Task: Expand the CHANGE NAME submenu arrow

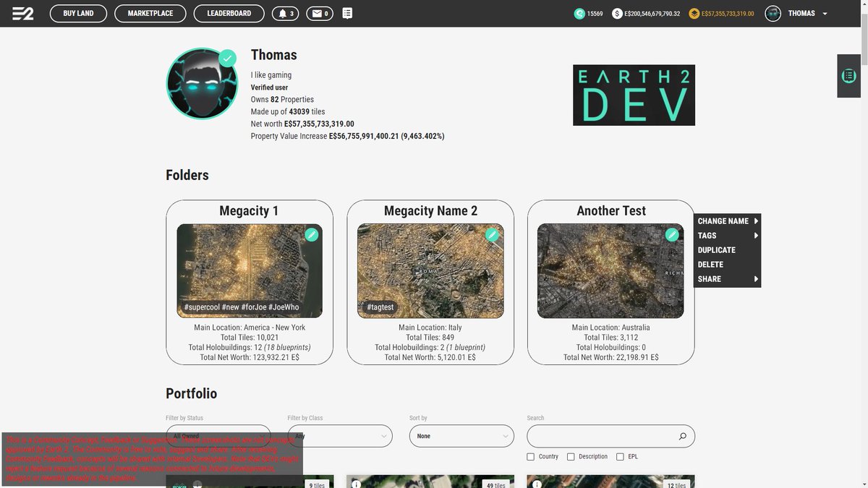Action: tap(756, 221)
